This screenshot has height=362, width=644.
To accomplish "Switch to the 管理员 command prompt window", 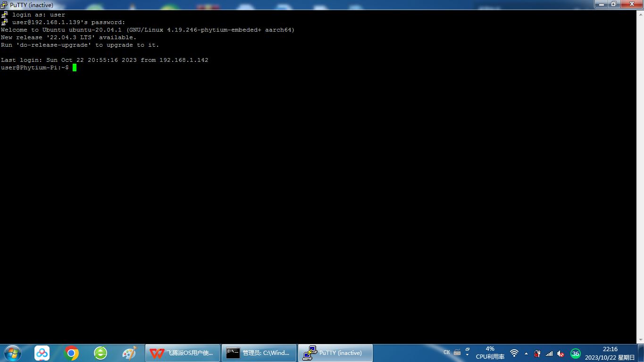I will [259, 353].
